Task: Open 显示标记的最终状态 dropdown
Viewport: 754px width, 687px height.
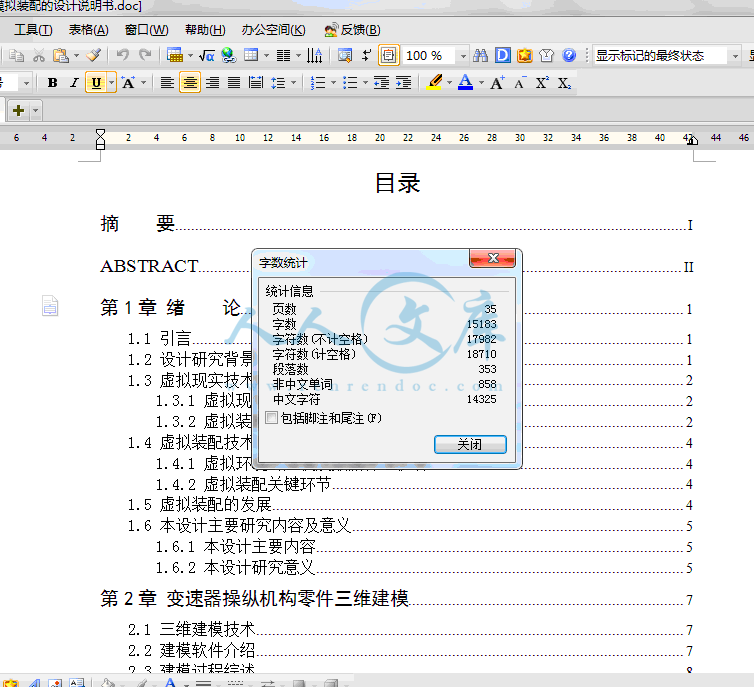Action: click(735, 56)
